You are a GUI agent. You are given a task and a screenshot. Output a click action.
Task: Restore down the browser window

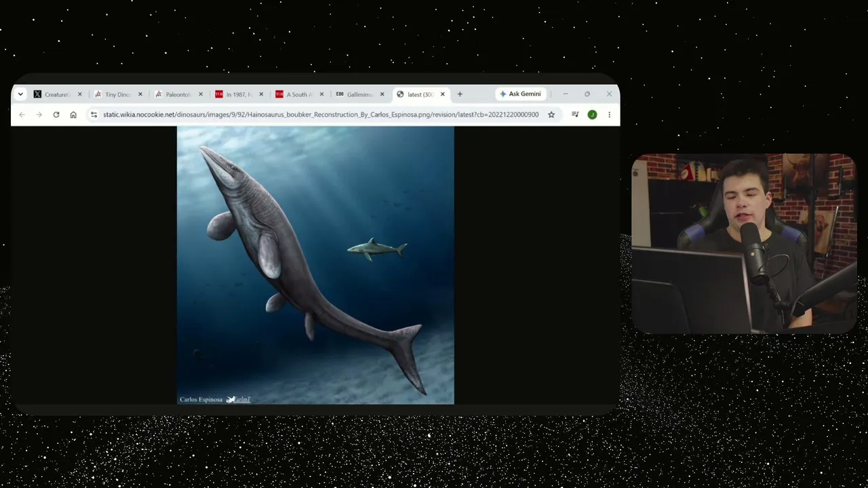pos(587,94)
